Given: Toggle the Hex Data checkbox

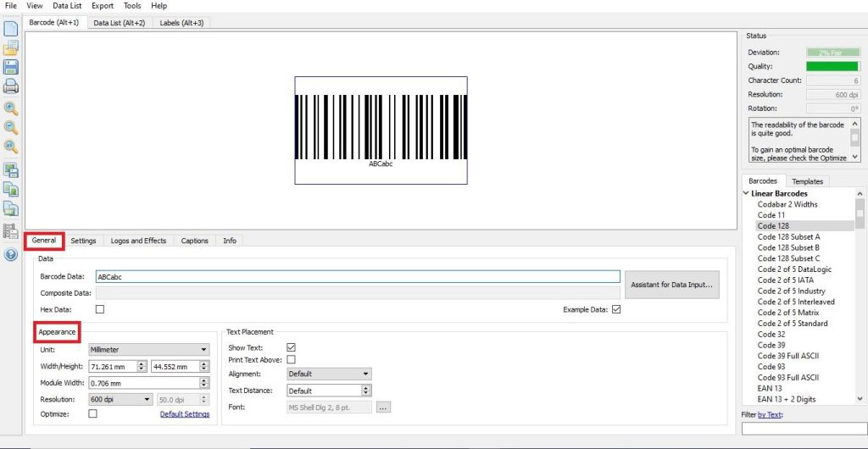Looking at the screenshot, I should [100, 309].
